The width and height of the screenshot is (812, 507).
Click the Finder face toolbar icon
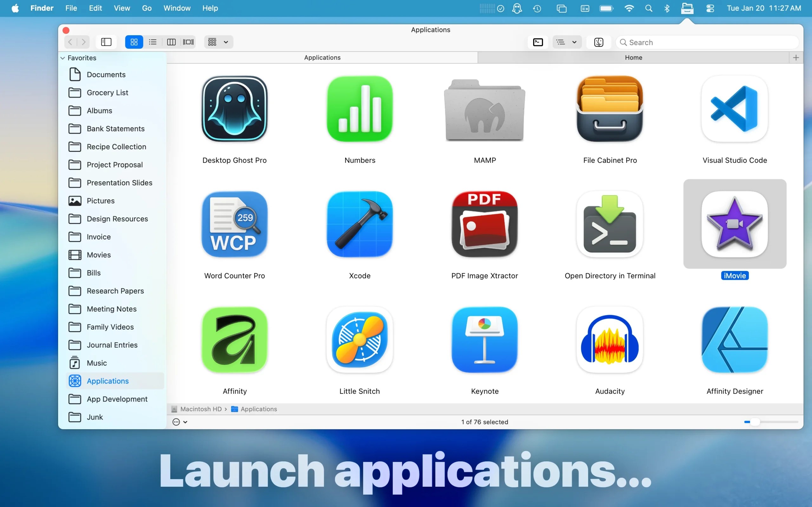(599, 42)
